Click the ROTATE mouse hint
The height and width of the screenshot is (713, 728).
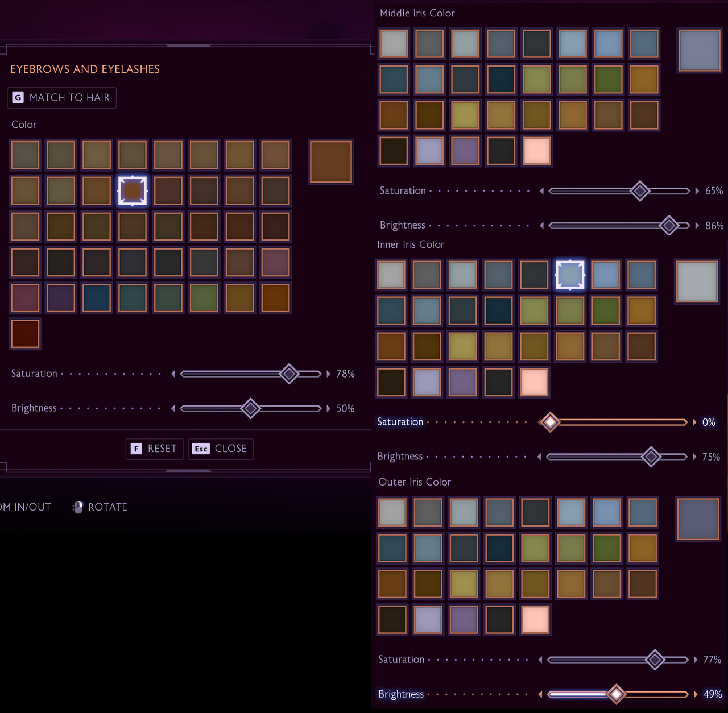[100, 507]
